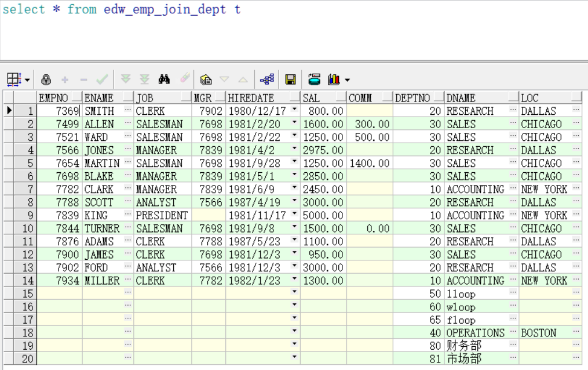The image size is (588, 370).
Task: Click the DNAME column header
Action: [x=481, y=98]
